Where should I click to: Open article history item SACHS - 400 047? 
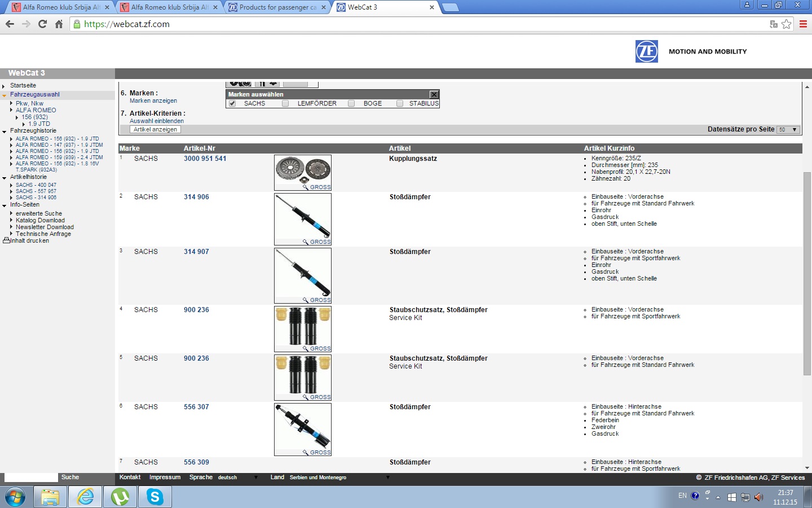coord(36,185)
